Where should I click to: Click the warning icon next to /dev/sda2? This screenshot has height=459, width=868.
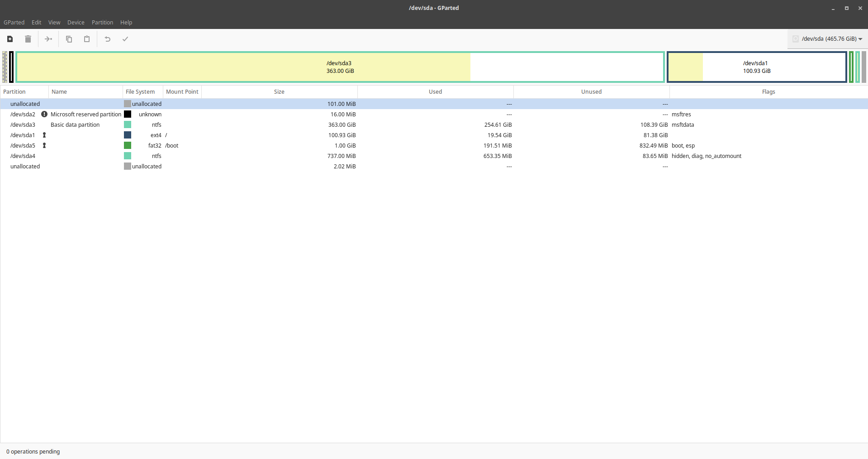point(44,114)
